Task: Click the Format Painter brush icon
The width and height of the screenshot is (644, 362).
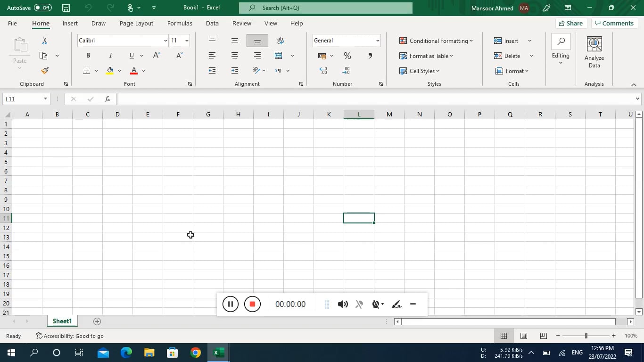Action: click(x=45, y=71)
